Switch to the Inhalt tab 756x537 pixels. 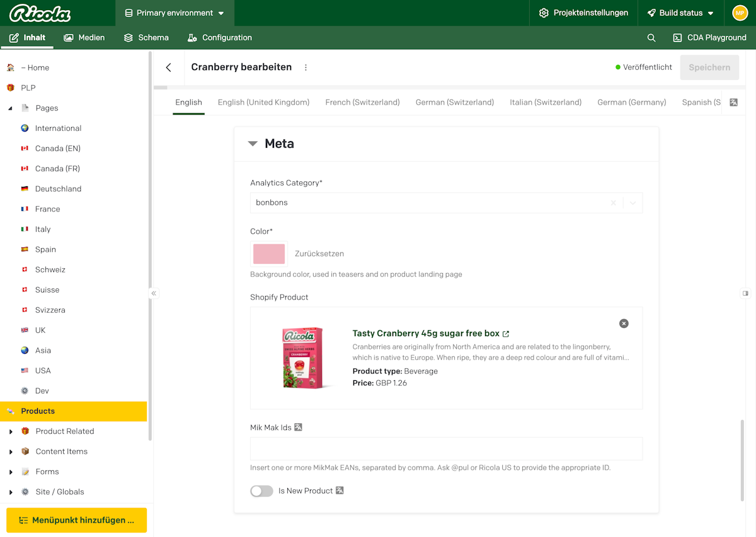pos(27,38)
